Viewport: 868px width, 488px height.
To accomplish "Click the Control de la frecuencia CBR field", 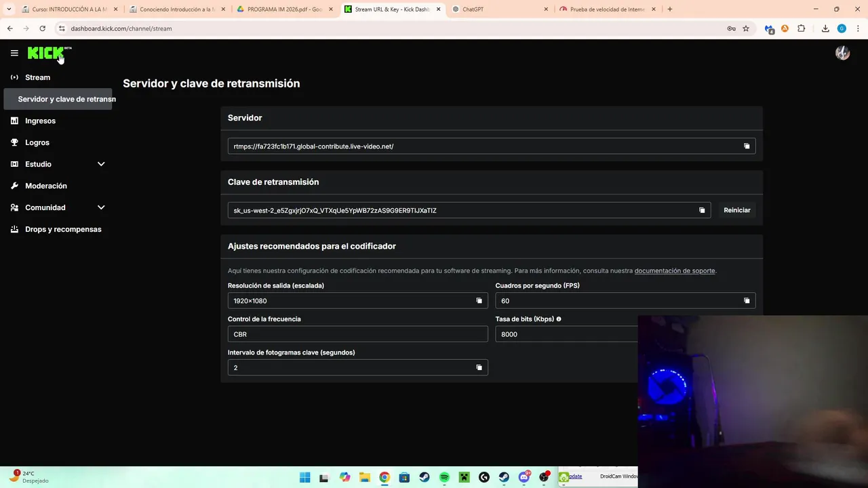I will [358, 334].
